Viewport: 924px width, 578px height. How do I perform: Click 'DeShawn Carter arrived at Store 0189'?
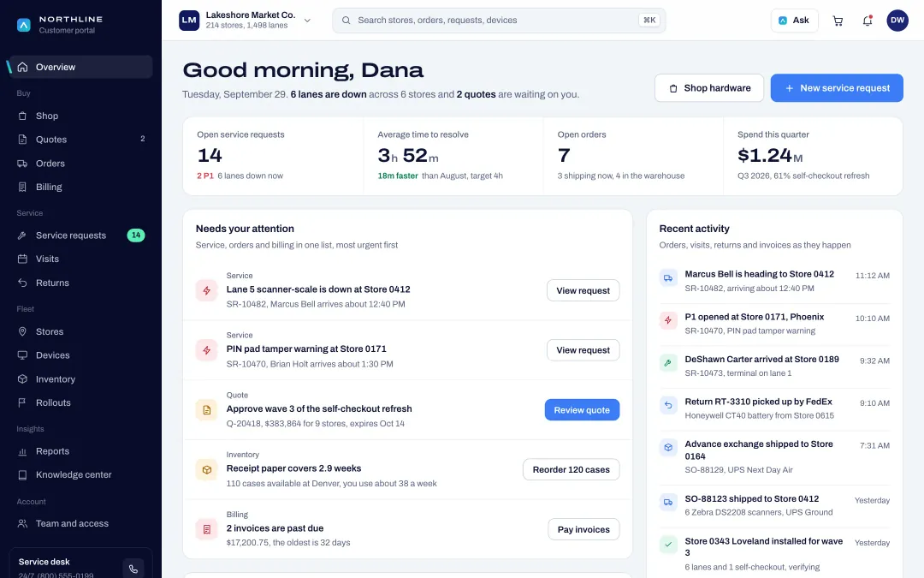coord(761,359)
